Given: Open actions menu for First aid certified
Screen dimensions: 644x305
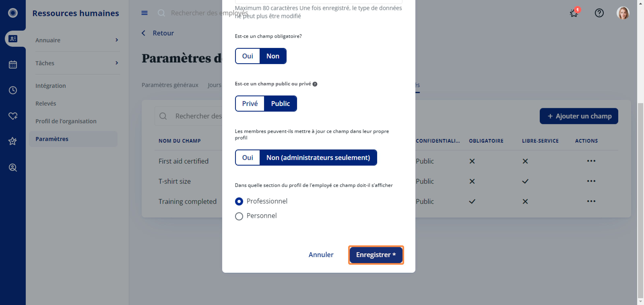Looking at the screenshot, I should [591, 161].
